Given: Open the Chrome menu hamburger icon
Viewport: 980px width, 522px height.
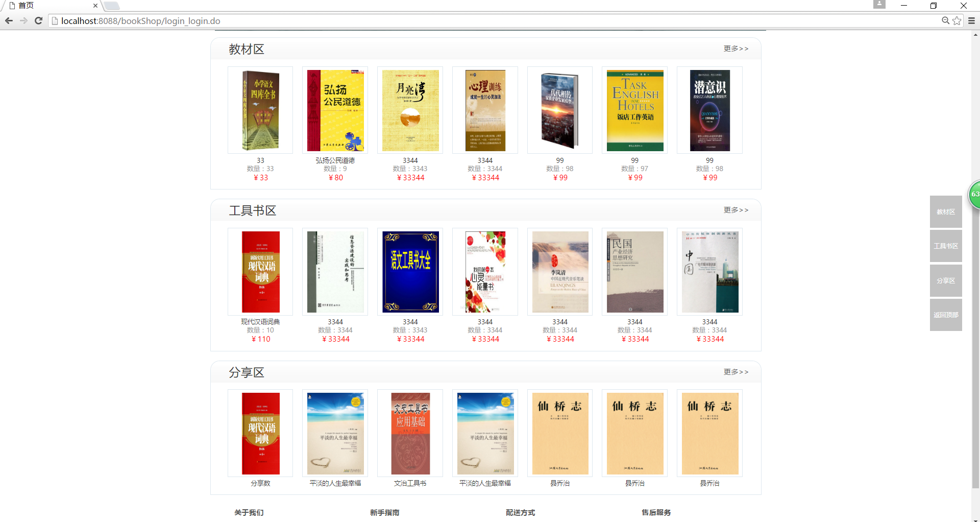Looking at the screenshot, I should point(971,20).
